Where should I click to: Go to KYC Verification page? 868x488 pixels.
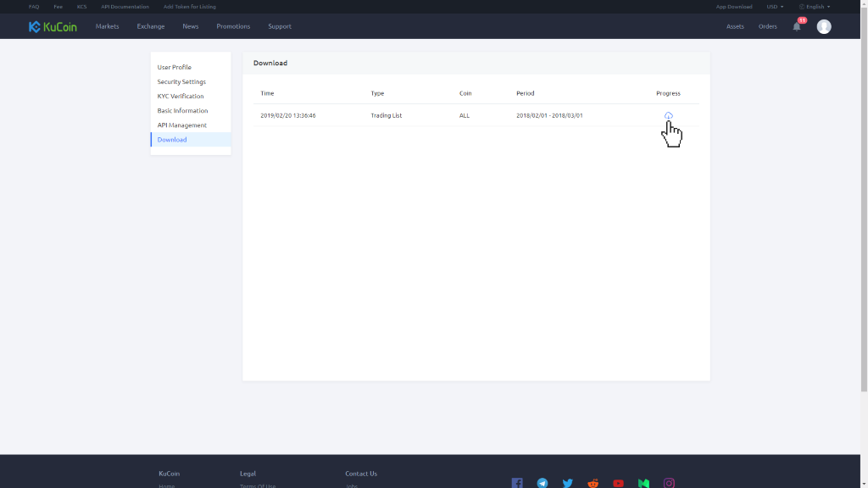click(x=181, y=97)
